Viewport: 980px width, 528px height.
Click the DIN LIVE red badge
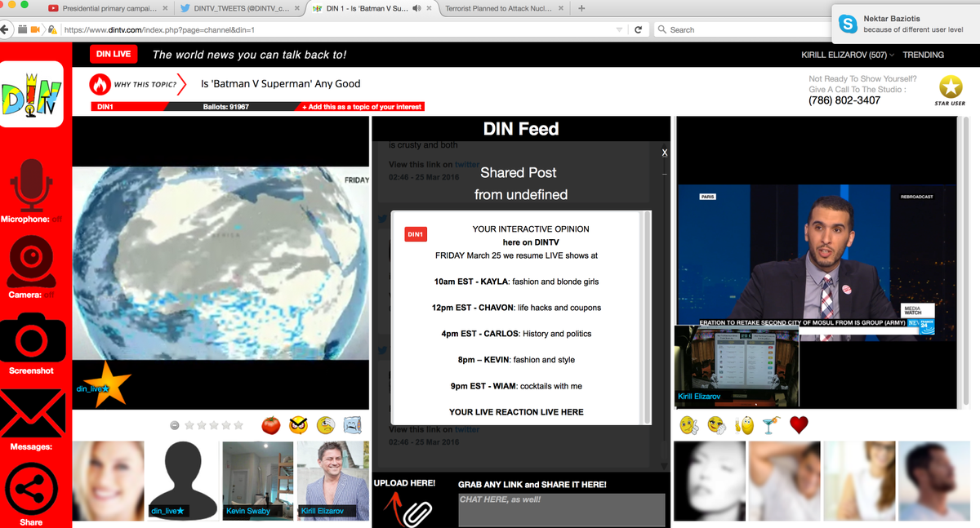[x=114, y=55]
